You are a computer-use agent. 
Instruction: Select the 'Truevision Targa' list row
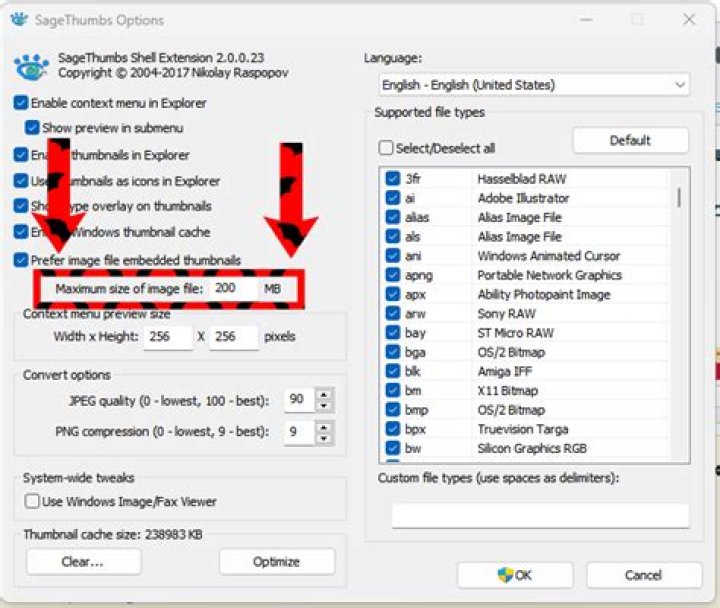pyautogui.click(x=527, y=429)
